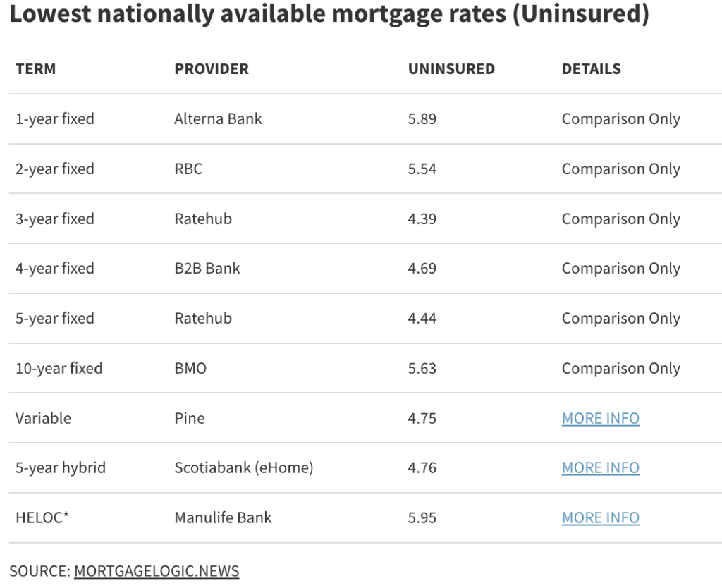
Task: Open MORE INFO link for Pine variable rate
Action: [600, 418]
